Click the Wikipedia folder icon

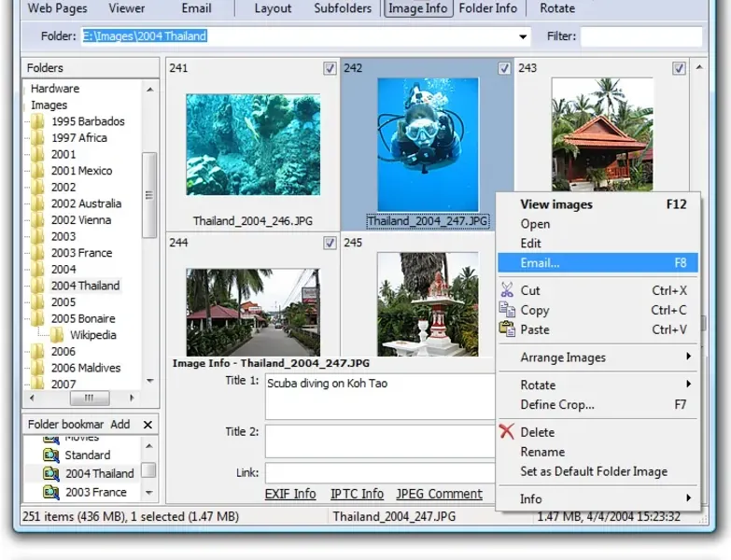point(57,335)
